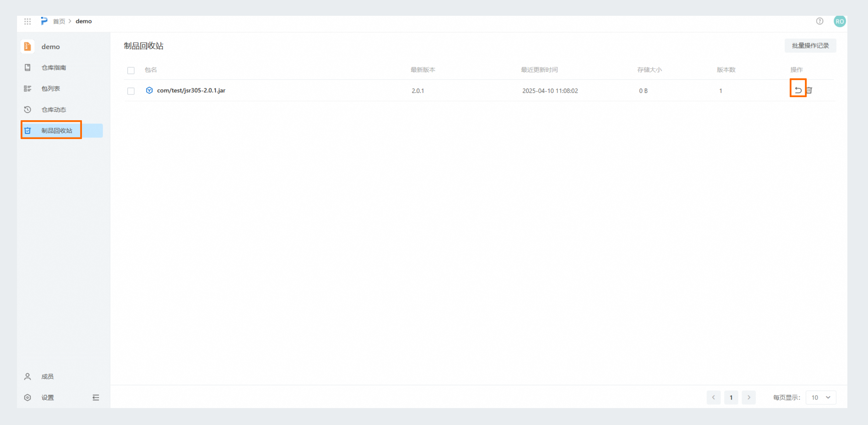Open 包列表 in the sidebar

pos(51,88)
